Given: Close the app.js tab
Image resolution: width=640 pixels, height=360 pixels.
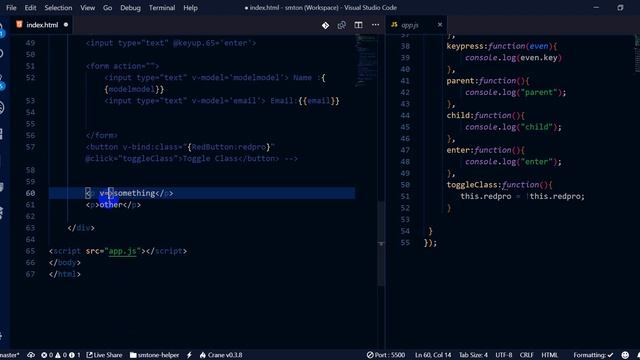Looking at the screenshot, I should coord(440,25).
